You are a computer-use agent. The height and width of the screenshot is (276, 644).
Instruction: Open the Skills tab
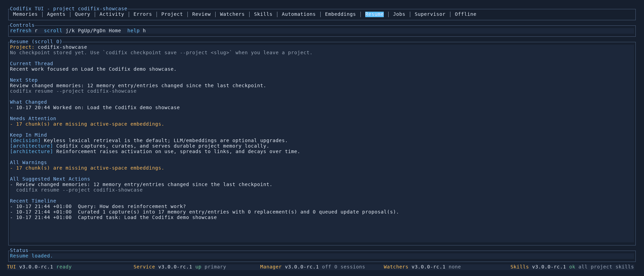tap(263, 14)
